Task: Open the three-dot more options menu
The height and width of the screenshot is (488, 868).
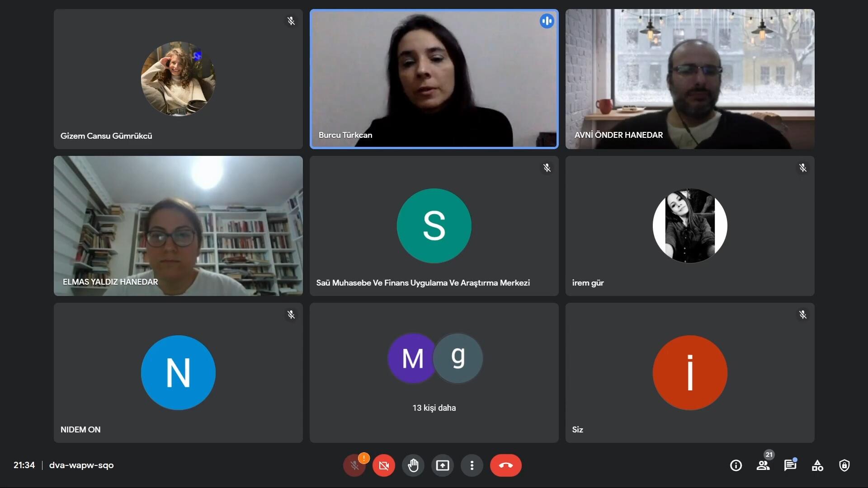Action: [472, 465]
